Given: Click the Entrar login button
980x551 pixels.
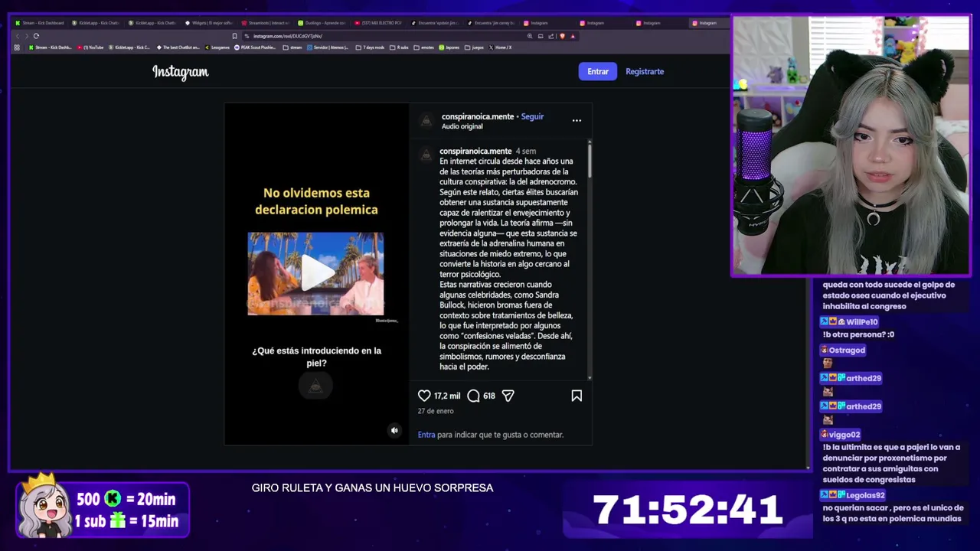Looking at the screenshot, I should 598,71.
